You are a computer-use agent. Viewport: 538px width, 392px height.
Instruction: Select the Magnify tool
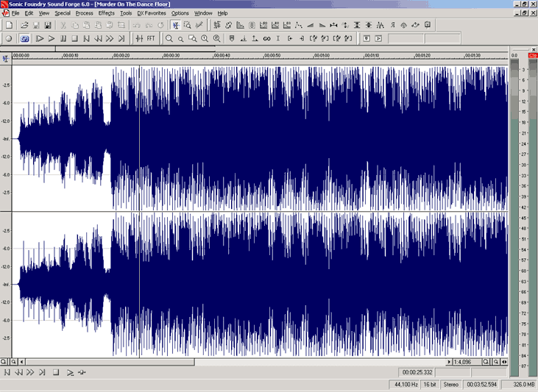click(x=188, y=25)
